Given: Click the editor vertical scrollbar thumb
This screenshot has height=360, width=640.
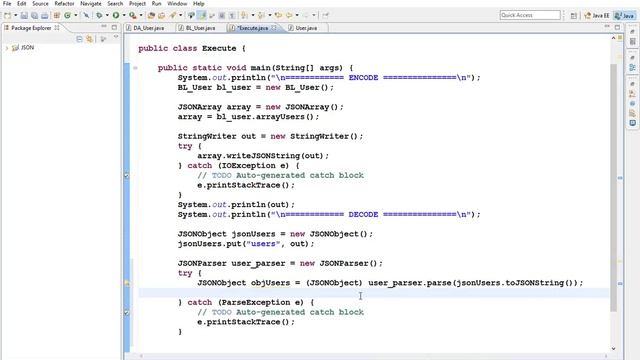Looking at the screenshot, I should 613,188.
